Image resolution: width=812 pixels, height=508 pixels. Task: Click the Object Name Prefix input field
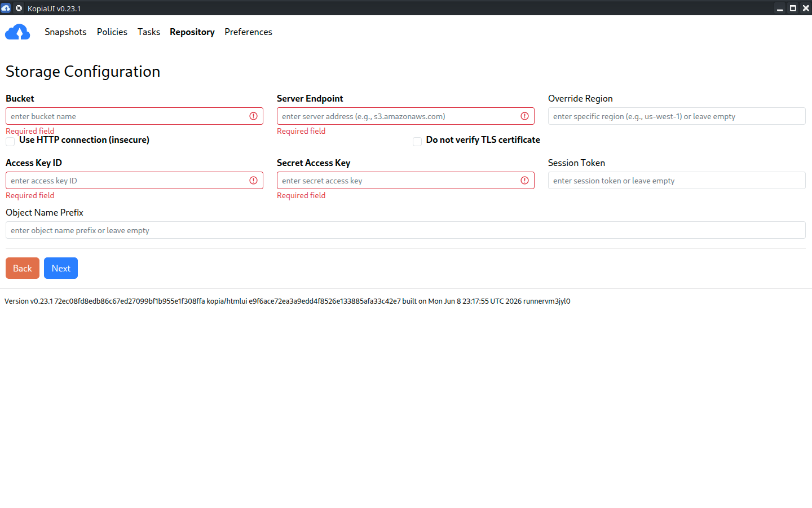(405, 230)
